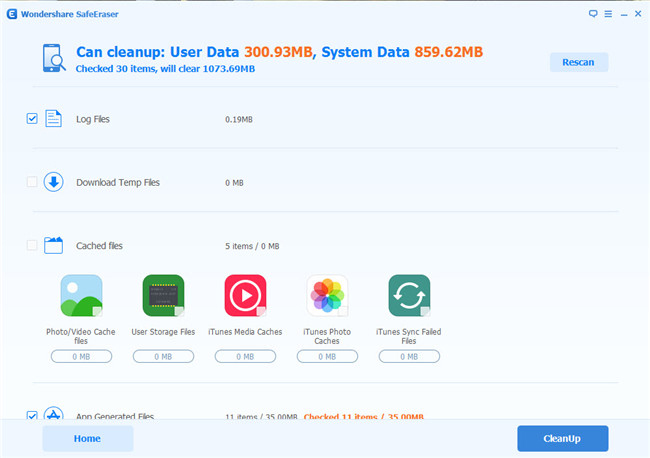Uncheck the App Generated Files checkbox
The width and height of the screenshot is (650, 458).
32,415
